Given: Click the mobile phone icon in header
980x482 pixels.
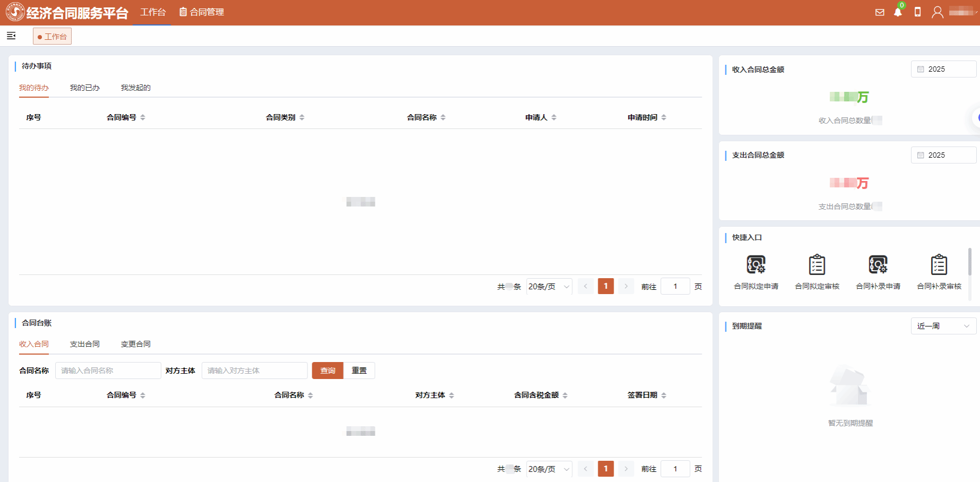Looking at the screenshot, I should 917,12.
